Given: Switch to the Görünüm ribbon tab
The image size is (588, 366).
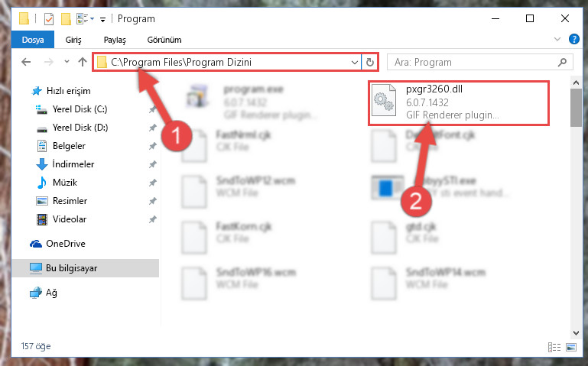Looking at the screenshot, I should click(x=164, y=40).
